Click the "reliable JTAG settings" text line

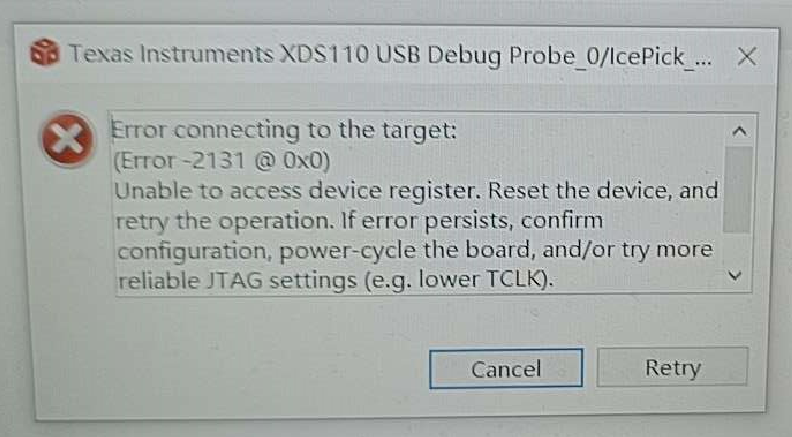pyautogui.click(x=237, y=280)
